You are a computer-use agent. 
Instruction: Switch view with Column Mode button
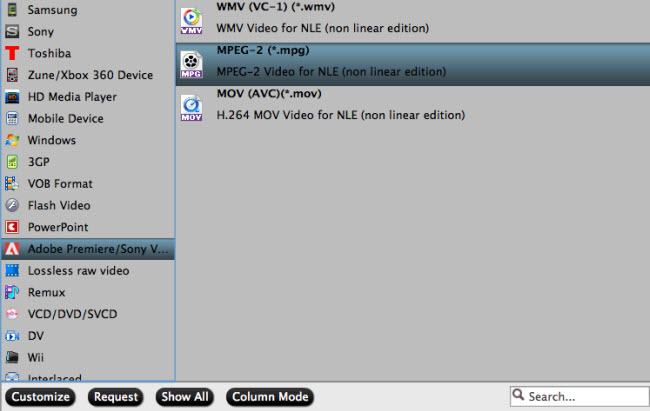coord(270,397)
